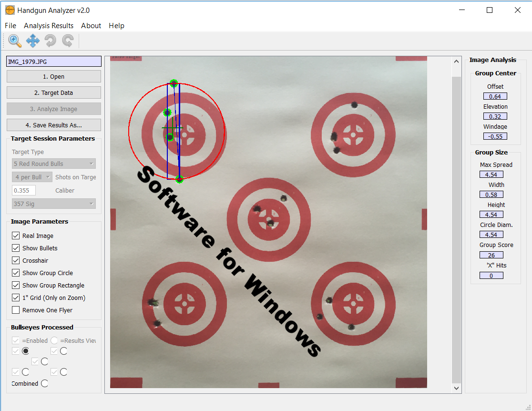Toggle the Crosshair overlay off

tap(16, 260)
